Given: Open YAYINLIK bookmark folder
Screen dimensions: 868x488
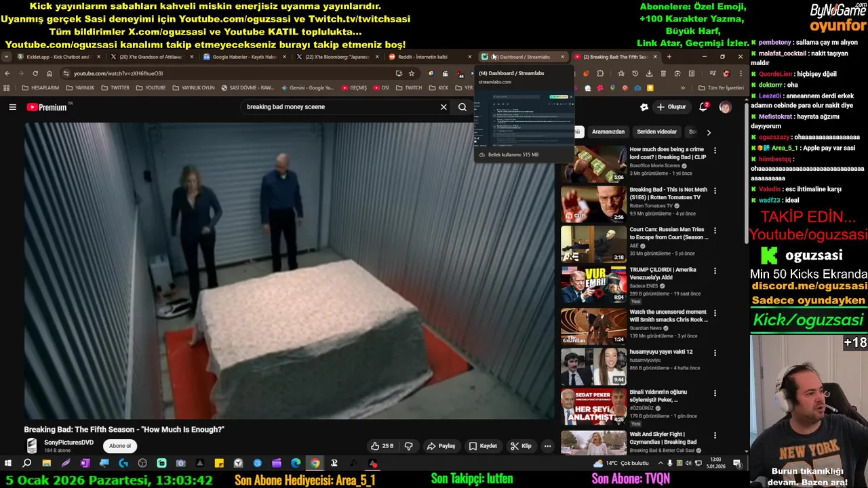Looking at the screenshot, I should coord(80,88).
